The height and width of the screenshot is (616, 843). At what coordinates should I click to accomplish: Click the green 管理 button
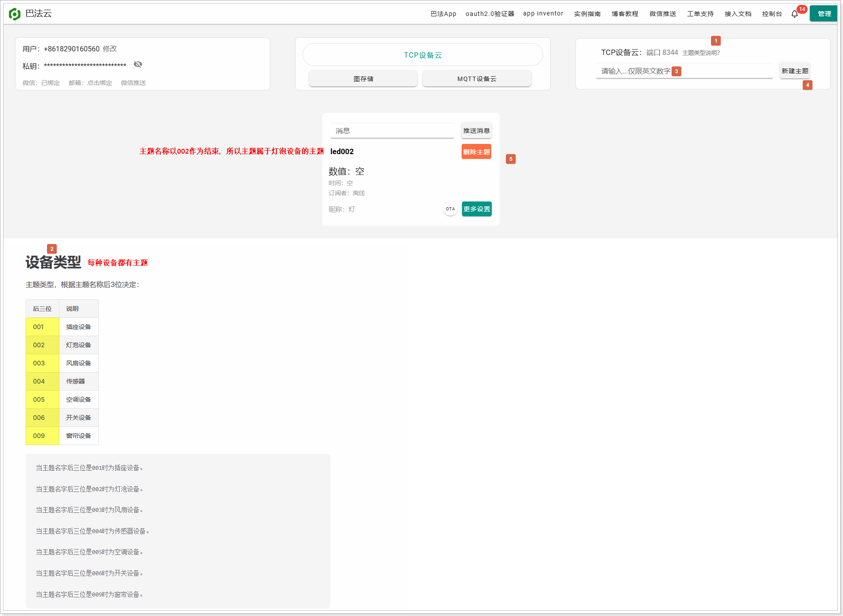(x=824, y=14)
